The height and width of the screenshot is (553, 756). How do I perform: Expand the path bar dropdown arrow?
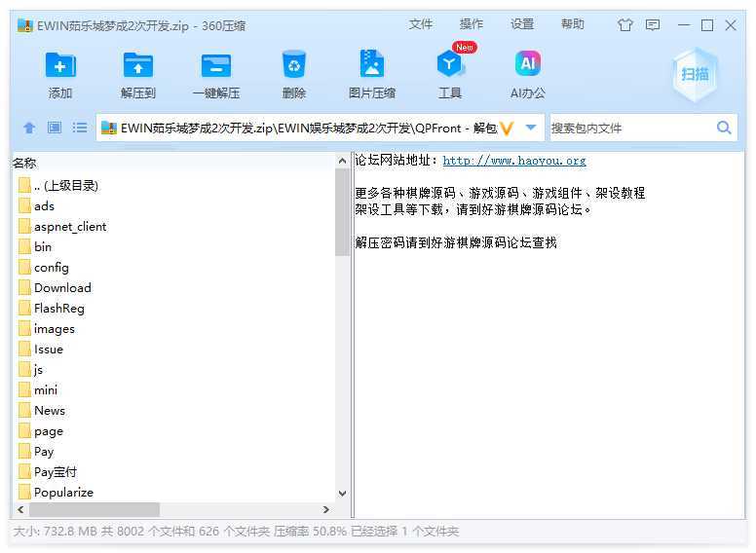point(531,128)
